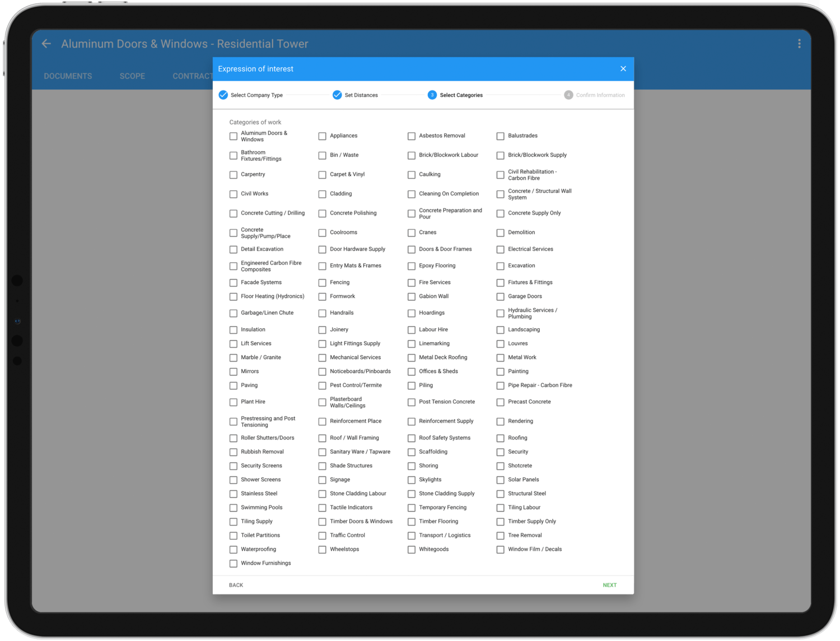Enable the Scaffolding category checkbox
840x641 pixels.
[411, 452]
